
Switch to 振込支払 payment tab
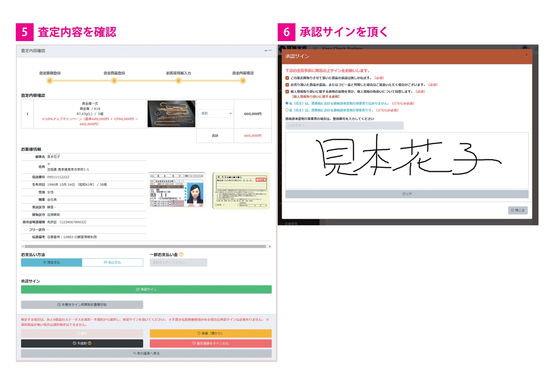coord(112,262)
